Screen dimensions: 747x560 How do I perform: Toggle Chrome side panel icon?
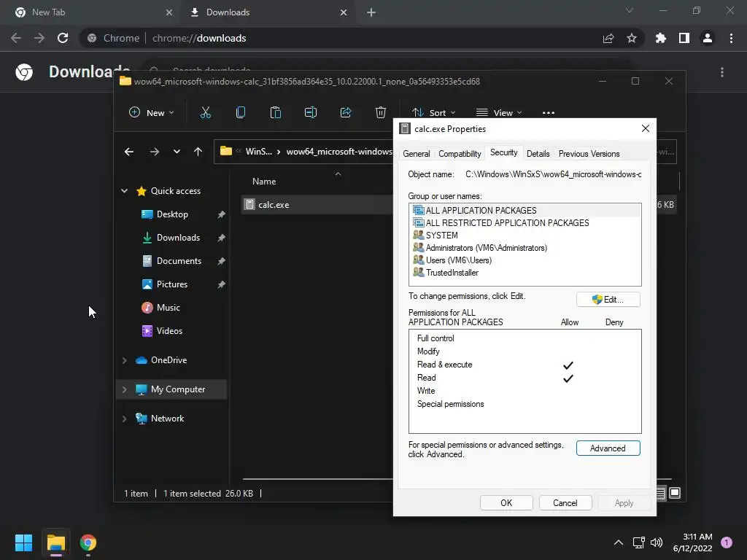(x=684, y=38)
